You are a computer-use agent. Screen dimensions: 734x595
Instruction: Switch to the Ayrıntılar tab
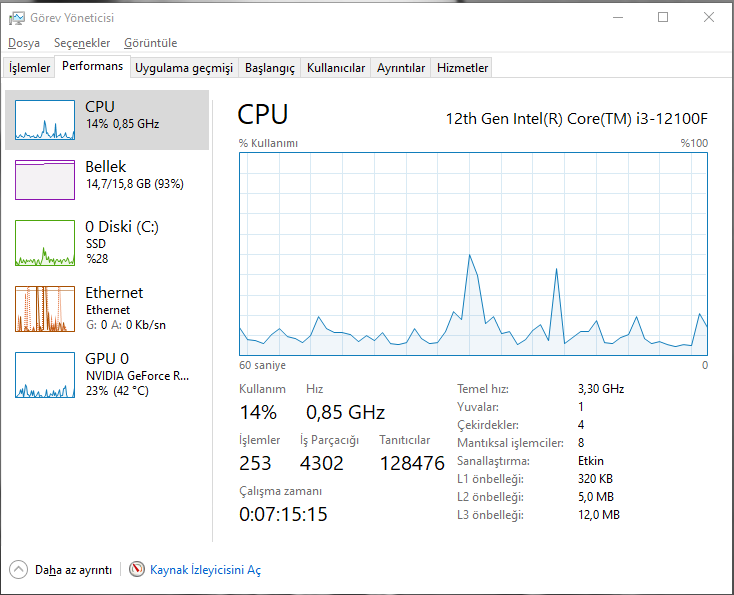coord(401,68)
